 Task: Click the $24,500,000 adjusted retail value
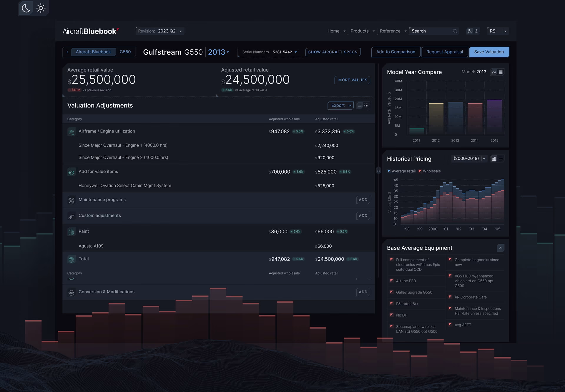[x=255, y=80]
